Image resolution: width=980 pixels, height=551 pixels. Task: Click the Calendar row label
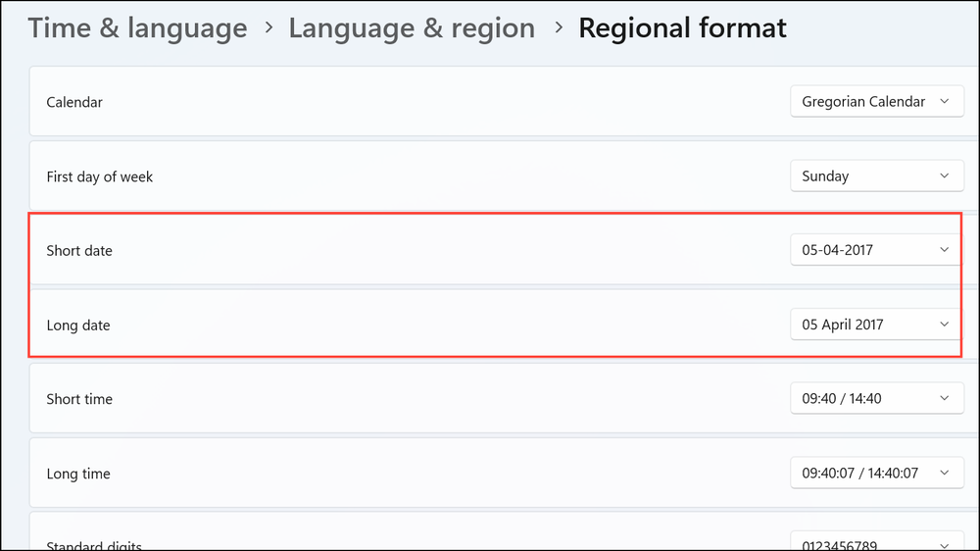click(x=74, y=102)
